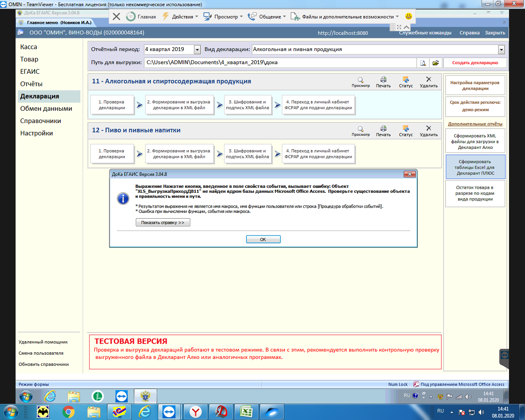Click step 1 Проверка декларации for declaration 11
This screenshot has width=525, height=420.
tap(112, 105)
